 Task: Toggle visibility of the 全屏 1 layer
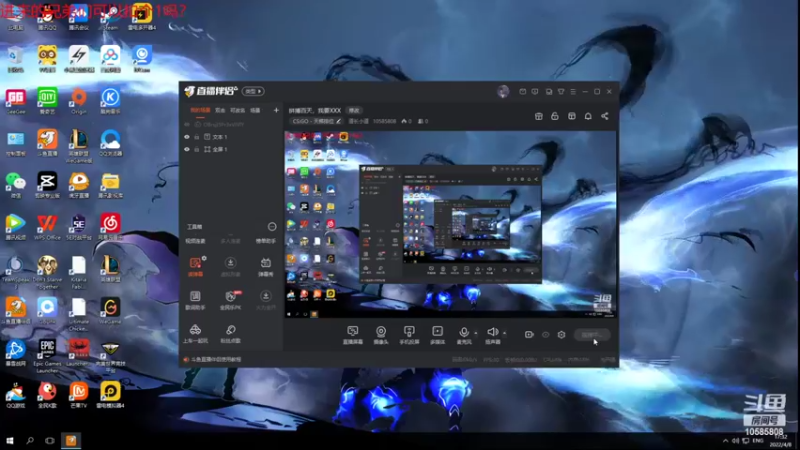click(x=187, y=149)
